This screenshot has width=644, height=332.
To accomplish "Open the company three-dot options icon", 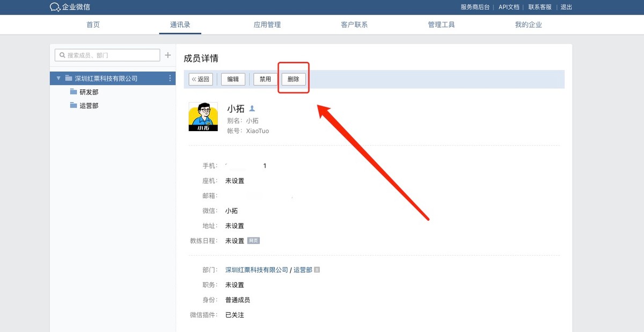I will coord(170,78).
